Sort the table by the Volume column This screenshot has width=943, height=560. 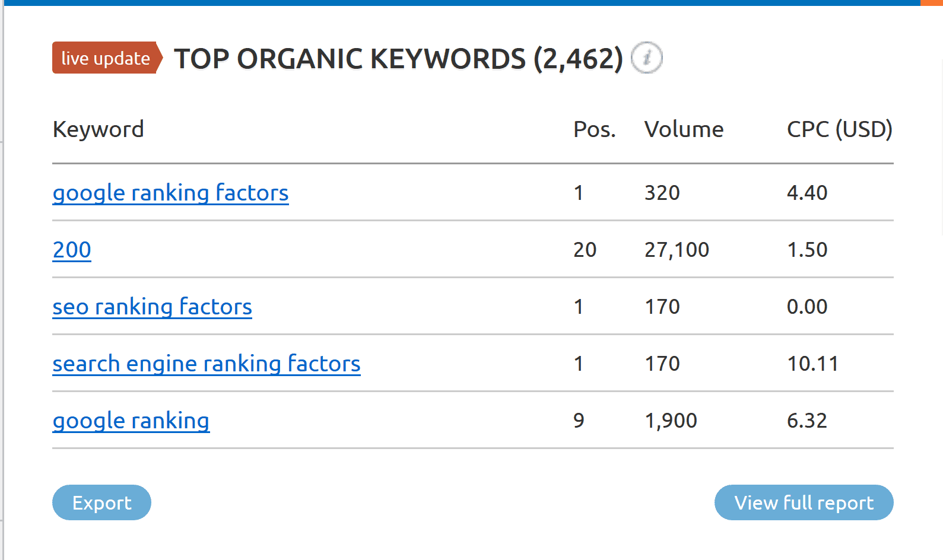tap(684, 129)
